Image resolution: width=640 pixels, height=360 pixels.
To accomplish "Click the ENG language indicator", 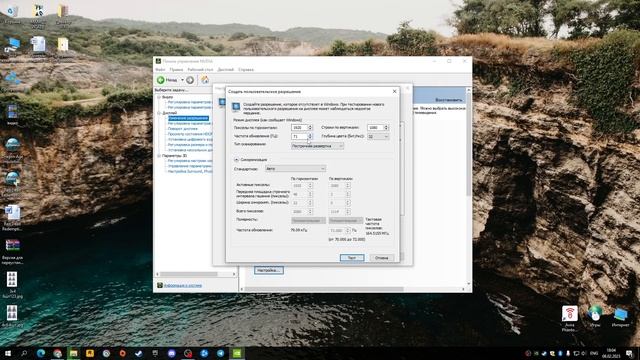I will coord(594,353).
